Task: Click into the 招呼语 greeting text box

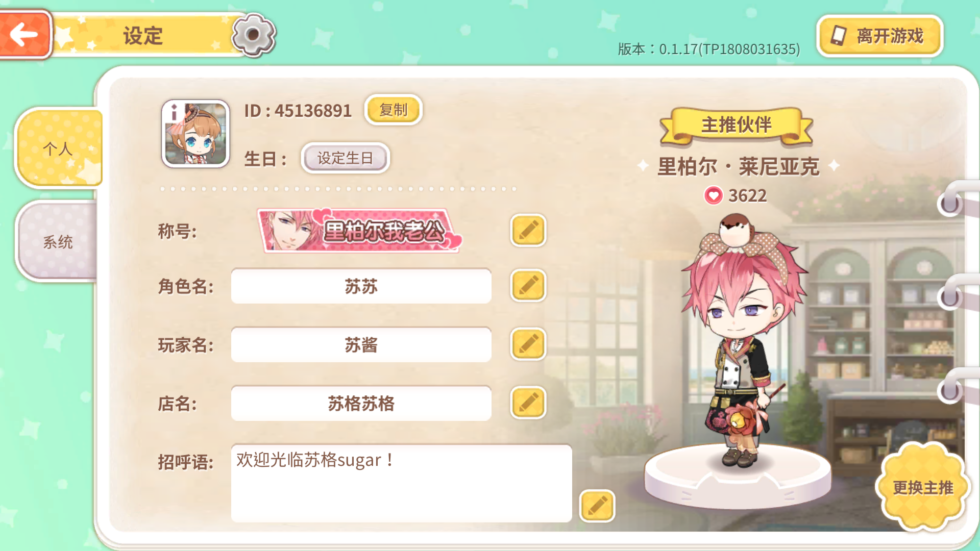Action: point(402,483)
